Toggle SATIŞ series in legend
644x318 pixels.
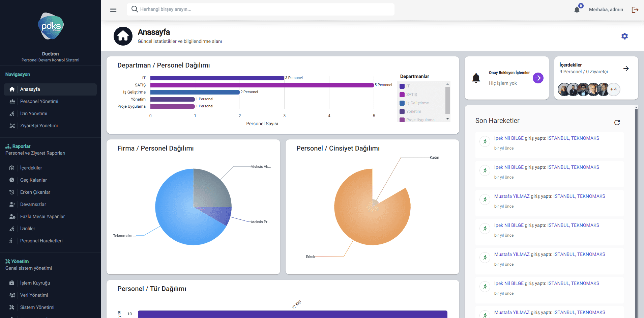click(411, 95)
